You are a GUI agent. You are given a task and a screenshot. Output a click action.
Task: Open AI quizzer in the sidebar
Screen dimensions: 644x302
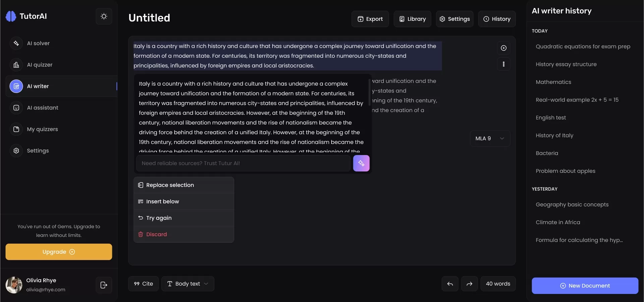click(40, 65)
